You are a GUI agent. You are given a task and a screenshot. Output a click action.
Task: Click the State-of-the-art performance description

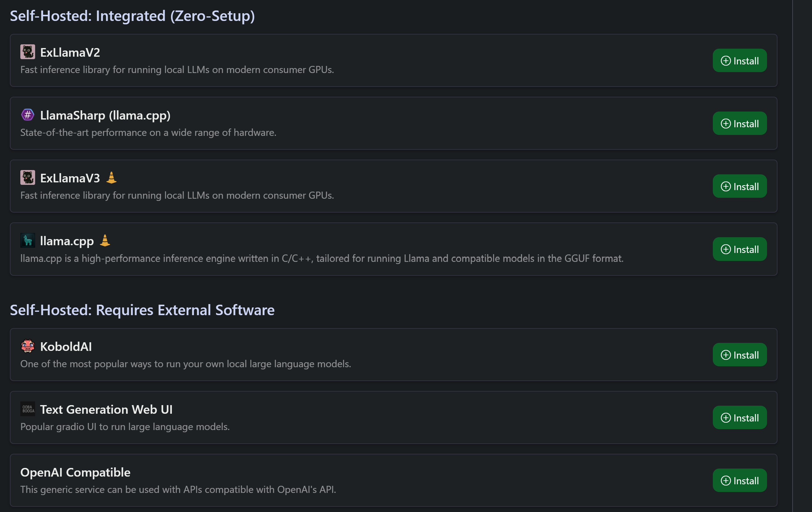(148, 132)
